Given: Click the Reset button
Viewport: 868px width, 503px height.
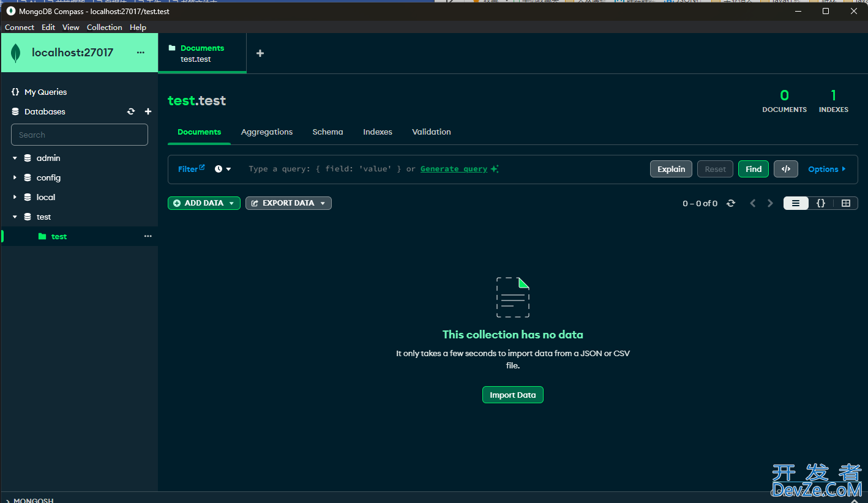Looking at the screenshot, I should [x=715, y=169].
